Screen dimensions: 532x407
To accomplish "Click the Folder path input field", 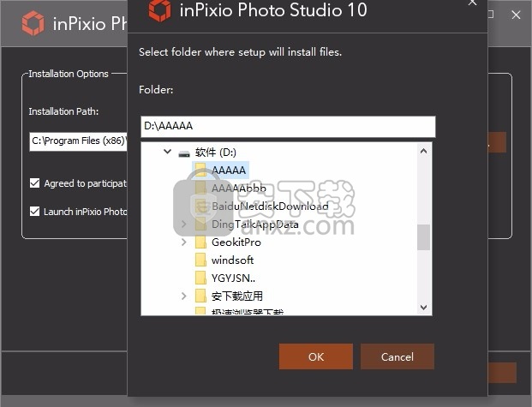I will (288, 126).
